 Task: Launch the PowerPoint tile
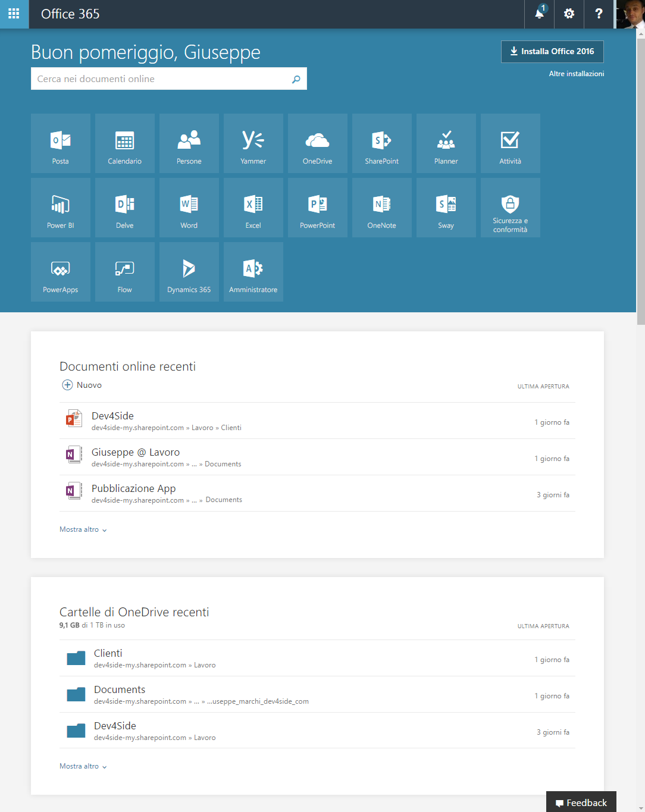tap(318, 208)
